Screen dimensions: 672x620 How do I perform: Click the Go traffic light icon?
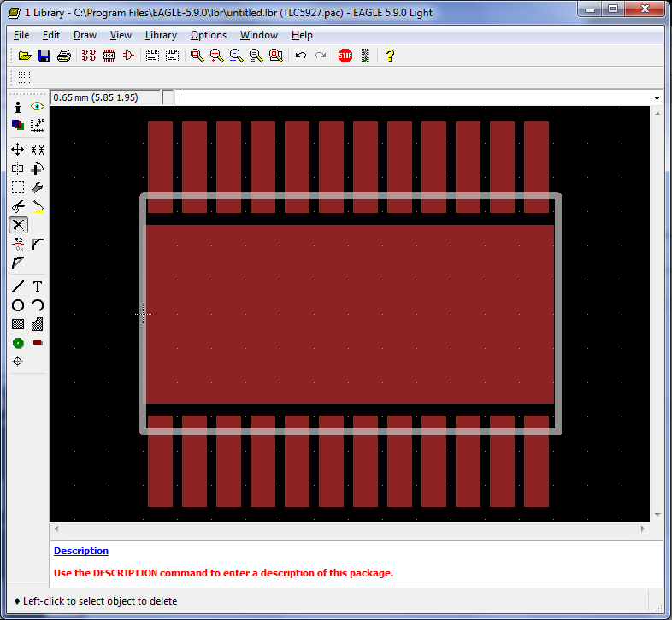[x=365, y=56]
